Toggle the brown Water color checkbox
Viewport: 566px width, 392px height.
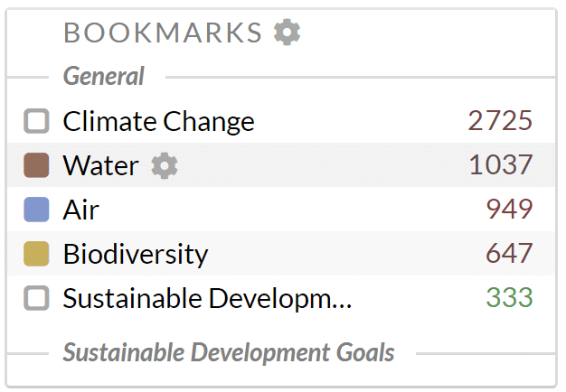(x=36, y=165)
